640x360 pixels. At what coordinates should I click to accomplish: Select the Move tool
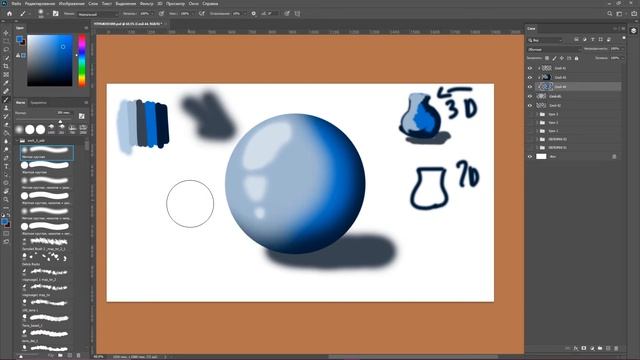[x=6, y=33]
